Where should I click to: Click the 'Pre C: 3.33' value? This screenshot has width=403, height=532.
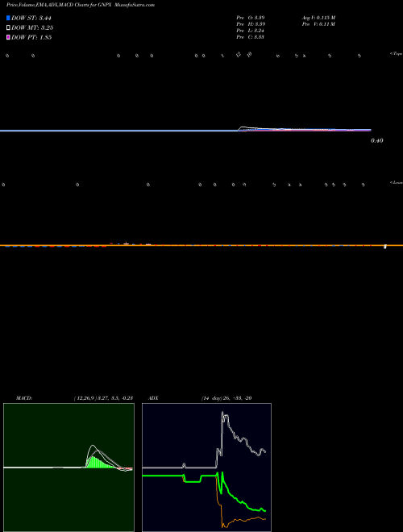(x=251, y=37)
